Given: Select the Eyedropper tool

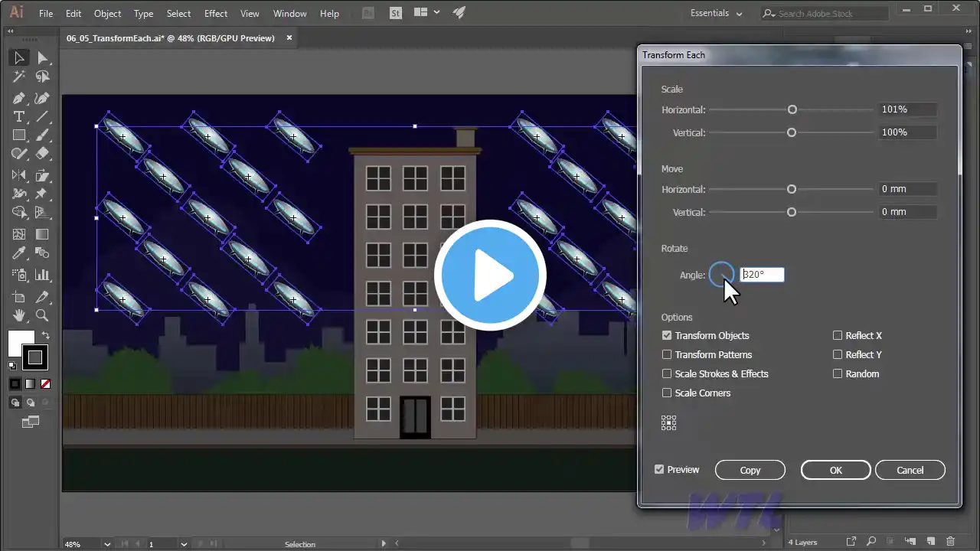Looking at the screenshot, I should tap(19, 253).
